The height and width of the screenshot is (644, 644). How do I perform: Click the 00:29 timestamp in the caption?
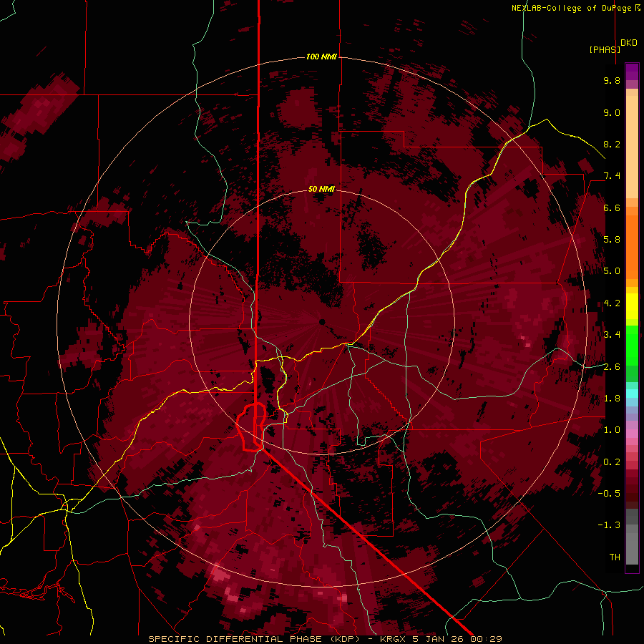pyautogui.click(x=487, y=639)
